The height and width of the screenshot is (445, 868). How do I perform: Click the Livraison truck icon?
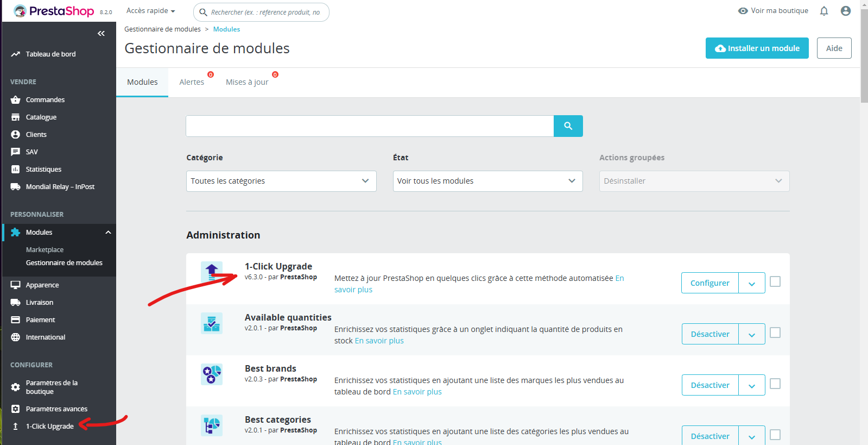point(15,302)
